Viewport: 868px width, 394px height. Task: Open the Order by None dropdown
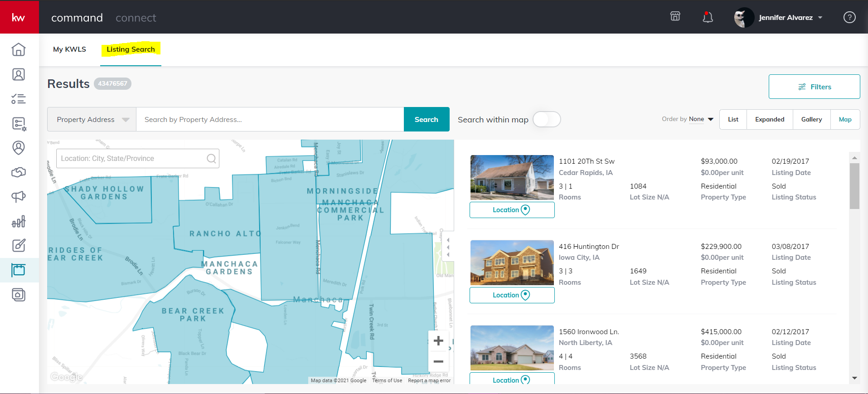[x=701, y=119]
